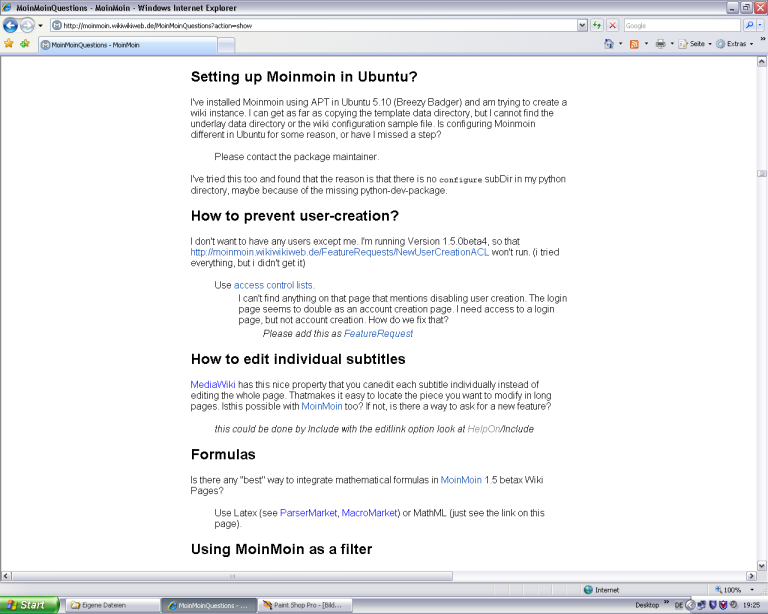
Task: Go back with the browser Back arrow
Action: [10, 25]
